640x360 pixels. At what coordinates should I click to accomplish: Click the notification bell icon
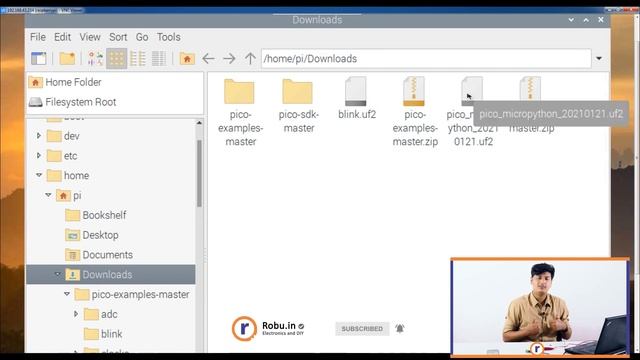point(400,328)
